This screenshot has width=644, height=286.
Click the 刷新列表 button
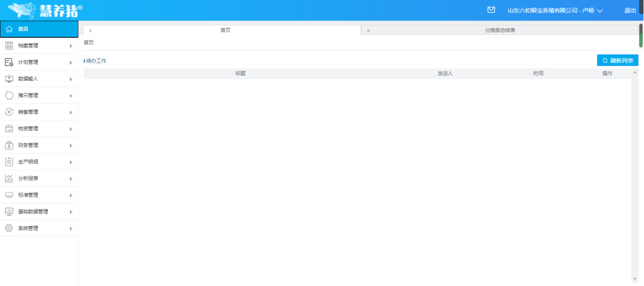pos(617,60)
